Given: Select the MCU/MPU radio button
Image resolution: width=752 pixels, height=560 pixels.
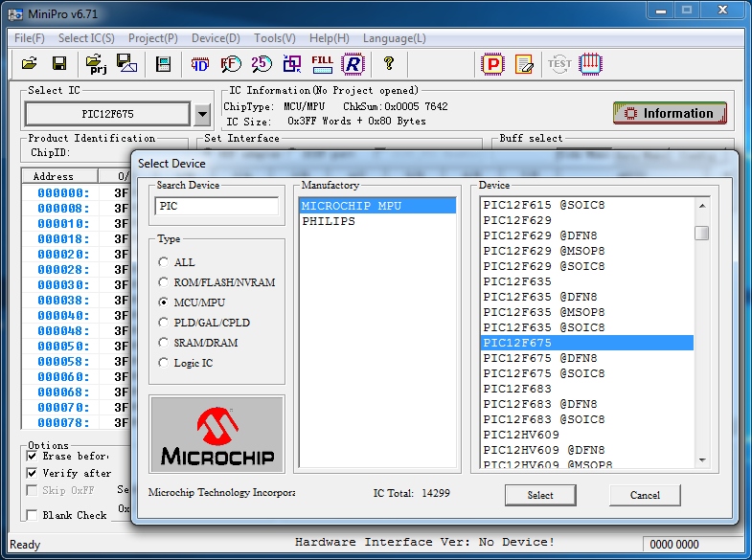Looking at the screenshot, I should (x=164, y=302).
